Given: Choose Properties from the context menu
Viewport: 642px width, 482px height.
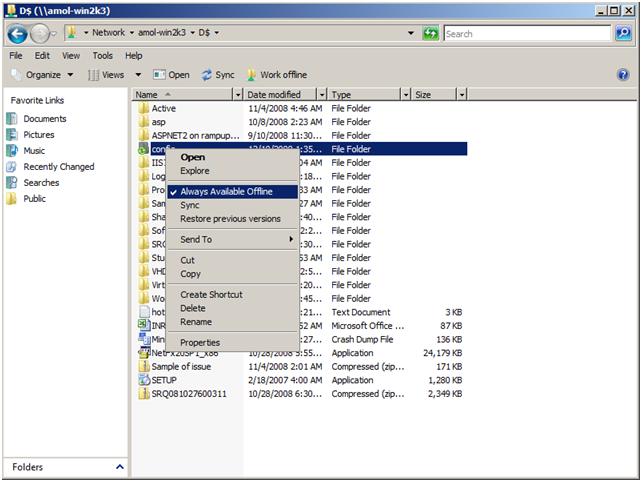Looking at the screenshot, I should point(200,342).
